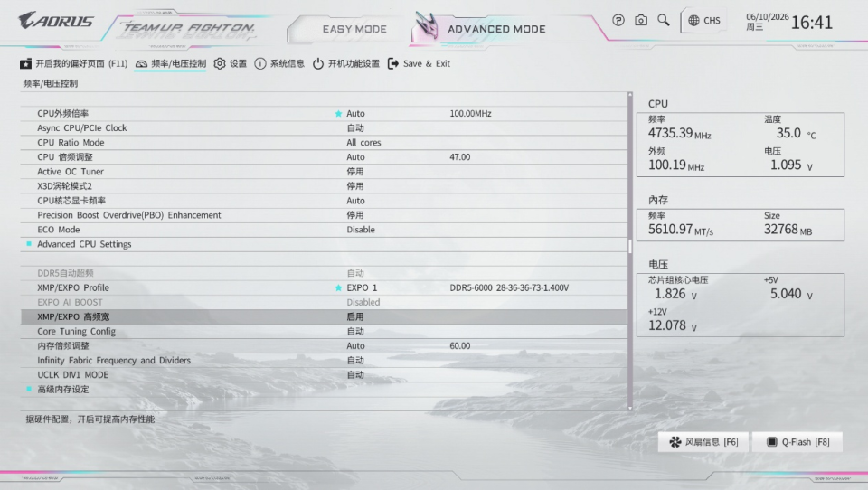Open 风扇信息 [F6] panel
The image size is (868, 490).
coord(703,442)
